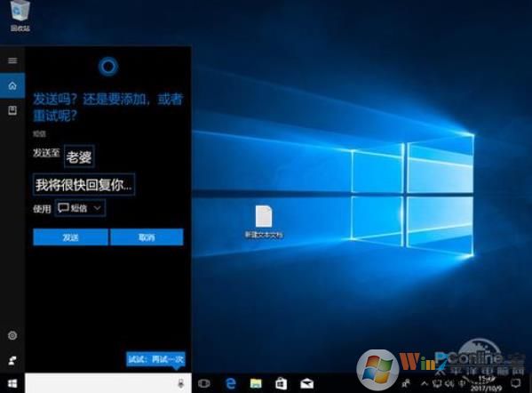Image resolution: width=532 pixels, height=393 pixels.
Task: Click the volume icon in system tray
Action: [x=449, y=384]
